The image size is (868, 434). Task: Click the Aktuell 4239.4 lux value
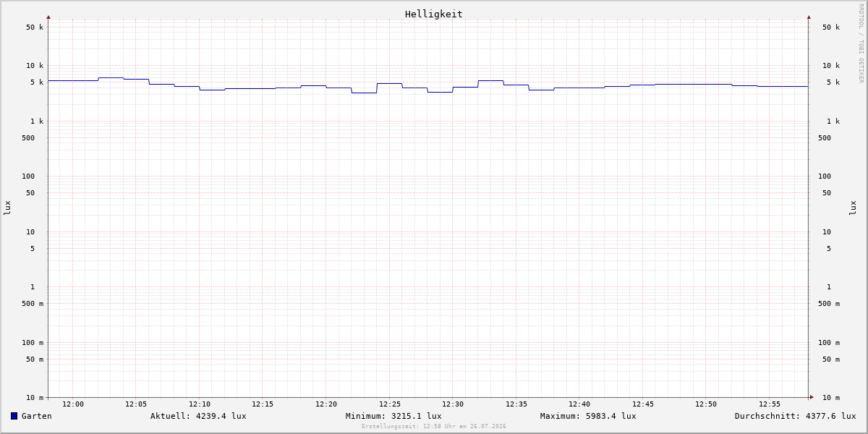coord(198,416)
